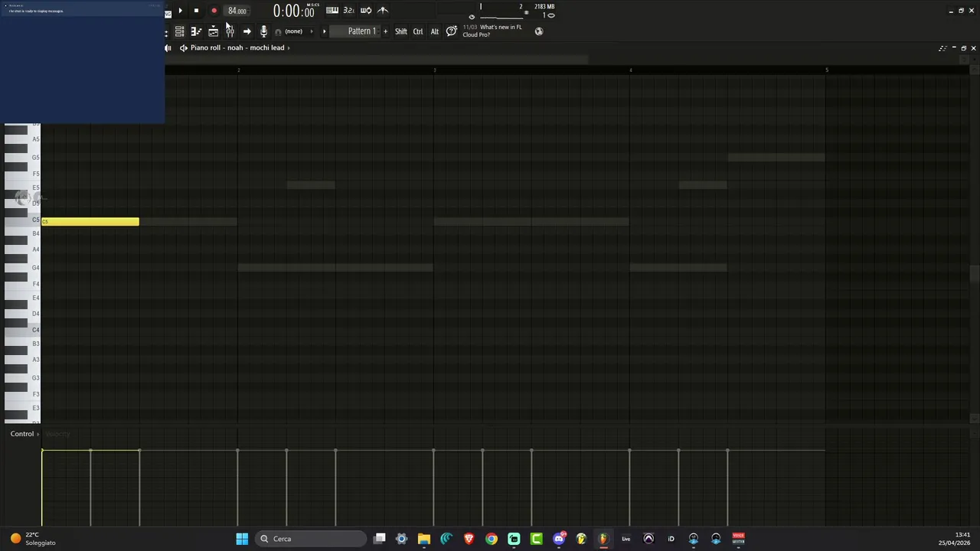This screenshot has height=551, width=980.
Task: Open Voicemeeter icon on taskbar
Action: pos(738,539)
